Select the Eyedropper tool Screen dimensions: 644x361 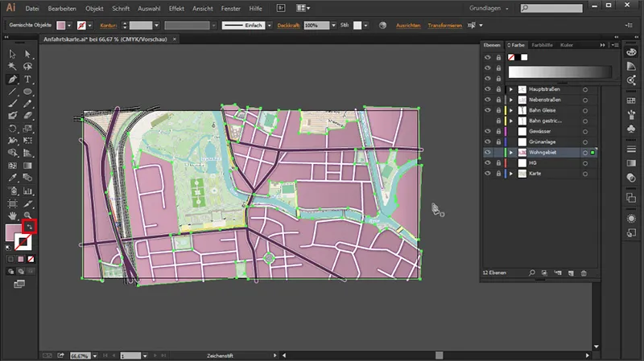(x=12, y=178)
